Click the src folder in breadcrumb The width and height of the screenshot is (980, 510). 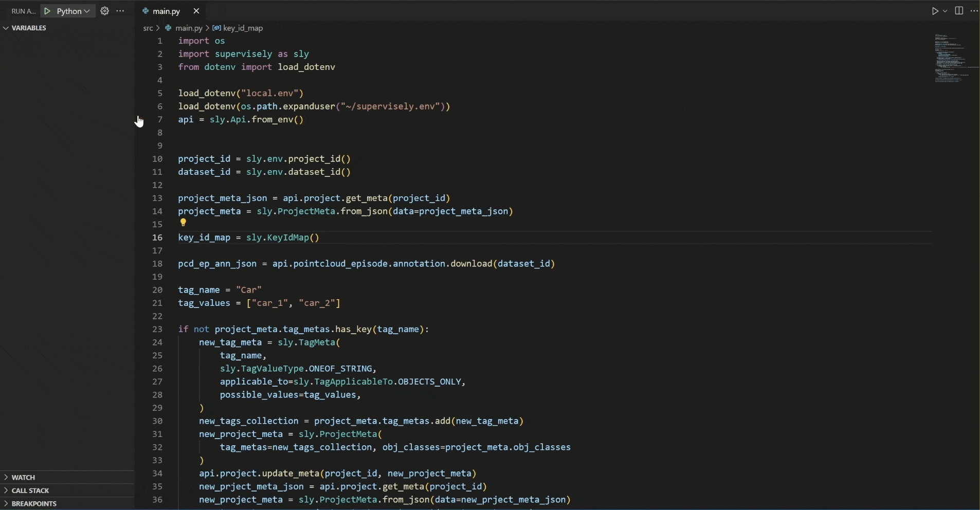[x=148, y=28]
